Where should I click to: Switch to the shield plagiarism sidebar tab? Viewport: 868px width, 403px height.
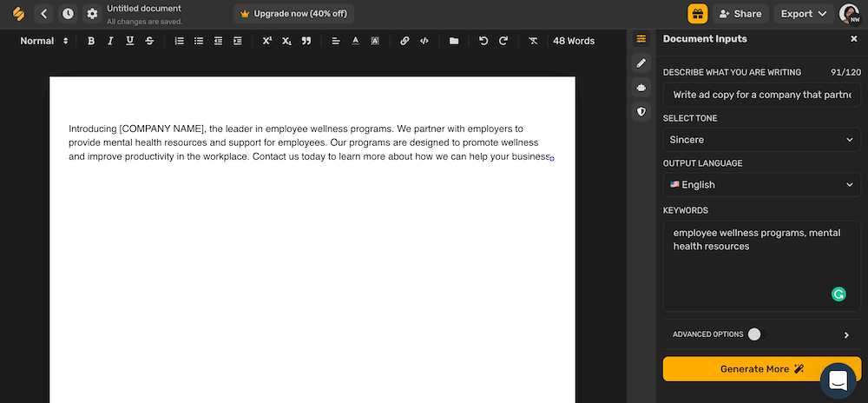click(x=641, y=112)
